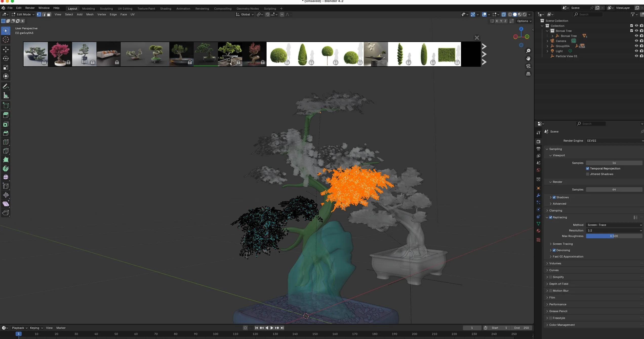Open the Render Engine EEVEE dropdown
This screenshot has width=644, height=339.
[615, 141]
